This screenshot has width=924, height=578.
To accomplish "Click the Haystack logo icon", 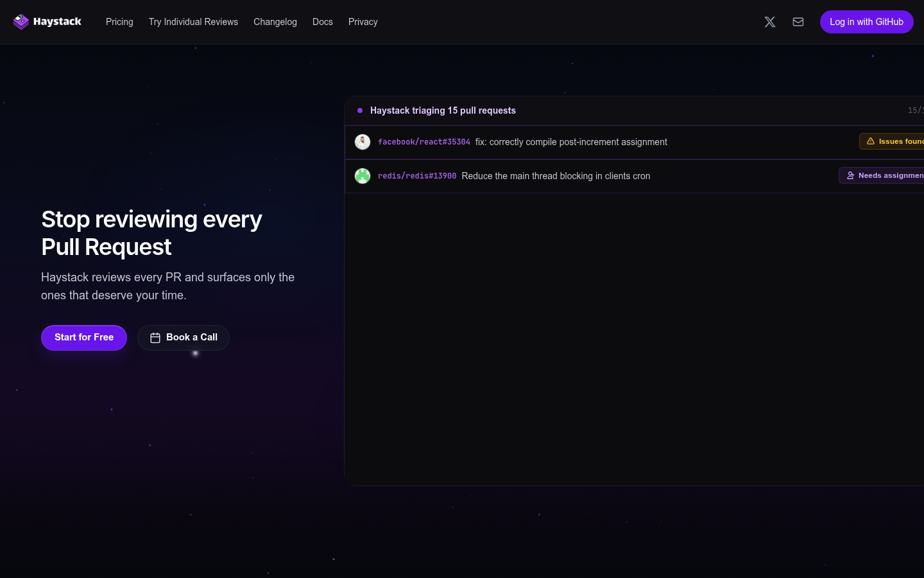I will (21, 22).
